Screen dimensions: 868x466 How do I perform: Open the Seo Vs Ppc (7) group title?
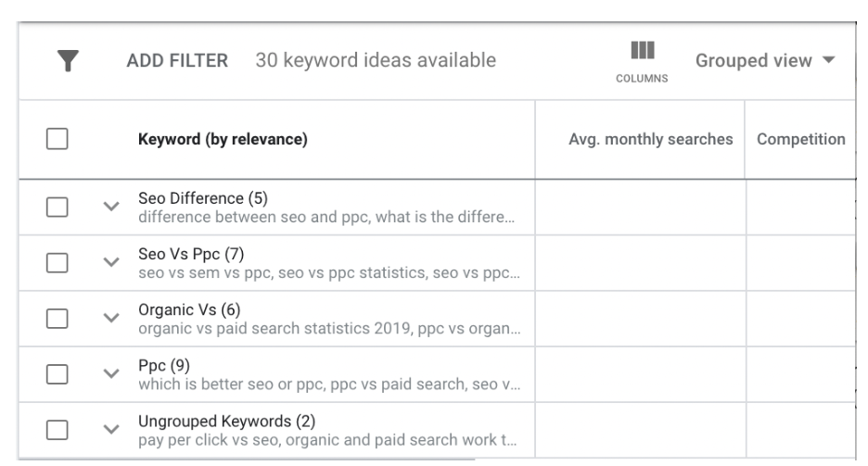point(191,254)
